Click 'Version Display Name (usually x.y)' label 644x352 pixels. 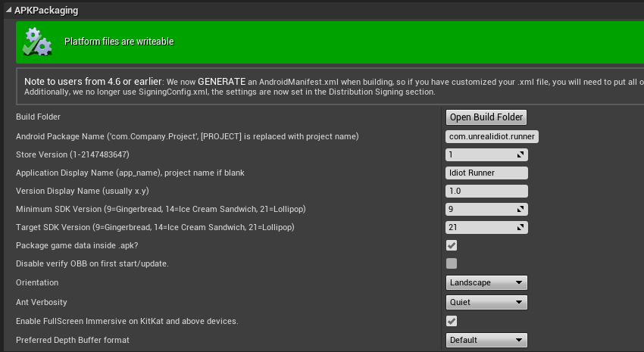[x=83, y=191]
